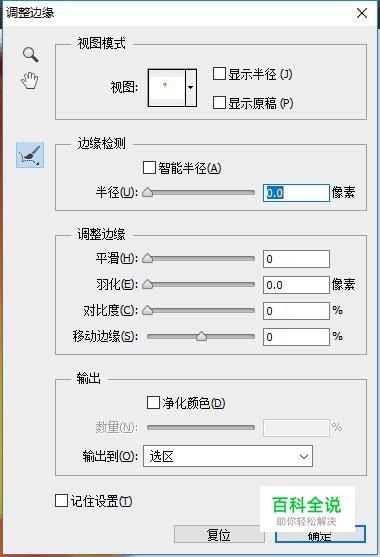The image size is (380, 557).
Task: Click the 移动边缘(S) slider handle
Action: 201,336
